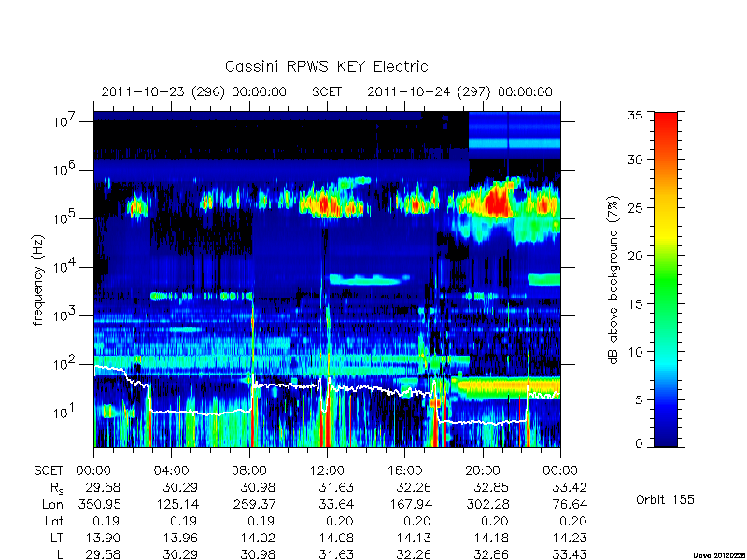Click the Lat value under the 12:00 column
Image resolution: width=747 pixels, height=560 pixels.
pos(340,522)
